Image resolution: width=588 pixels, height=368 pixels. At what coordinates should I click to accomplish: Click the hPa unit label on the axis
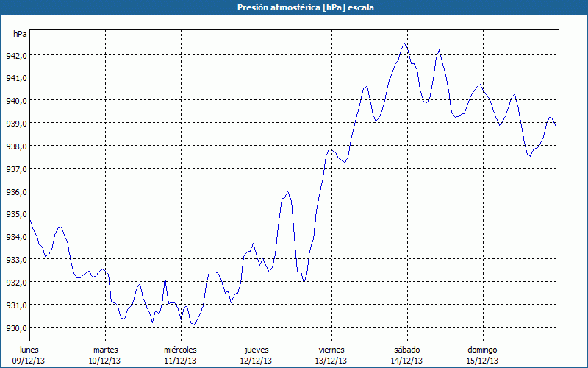pos(20,34)
